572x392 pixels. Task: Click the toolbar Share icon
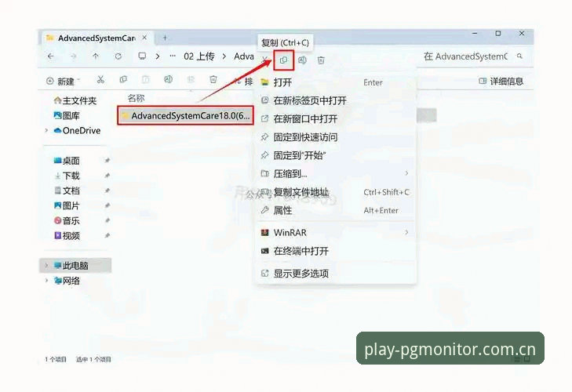point(191,79)
